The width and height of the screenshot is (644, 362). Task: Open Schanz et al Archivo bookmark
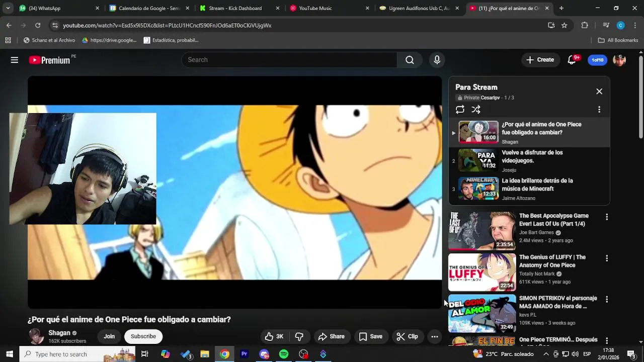(49, 40)
